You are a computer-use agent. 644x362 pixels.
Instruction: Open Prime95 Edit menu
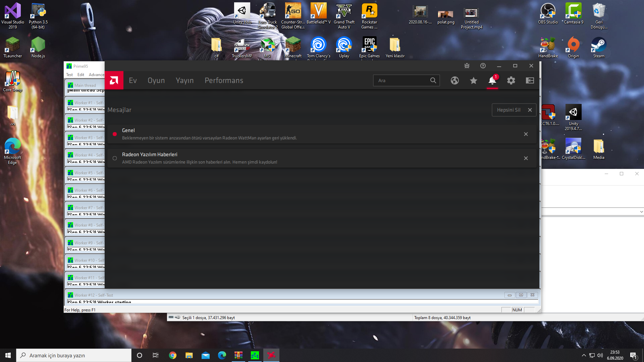(81, 75)
